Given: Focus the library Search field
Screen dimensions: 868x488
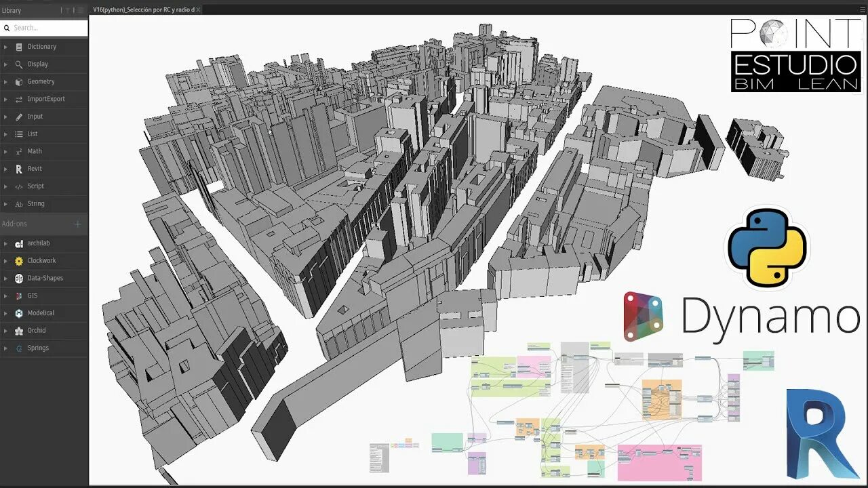Looking at the screenshot, I should (44, 28).
